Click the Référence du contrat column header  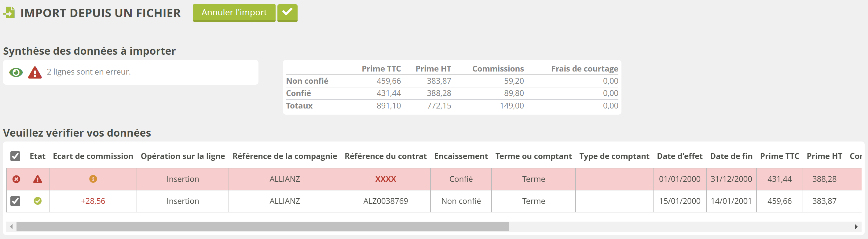(x=386, y=156)
